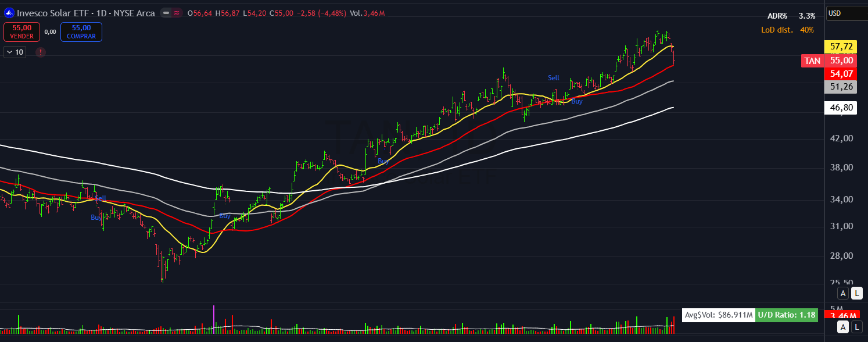This screenshot has height=342, width=868.
Task: Click the yellow 57,72 price label
Action: (x=841, y=47)
